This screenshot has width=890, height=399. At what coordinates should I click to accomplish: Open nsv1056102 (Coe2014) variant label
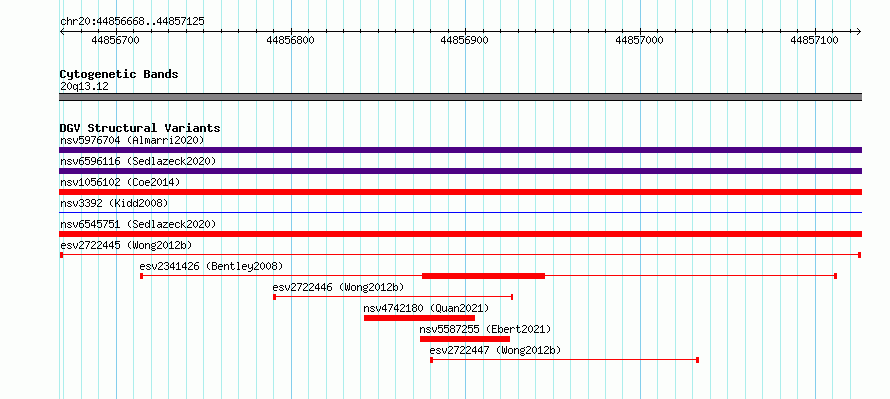click(120, 182)
